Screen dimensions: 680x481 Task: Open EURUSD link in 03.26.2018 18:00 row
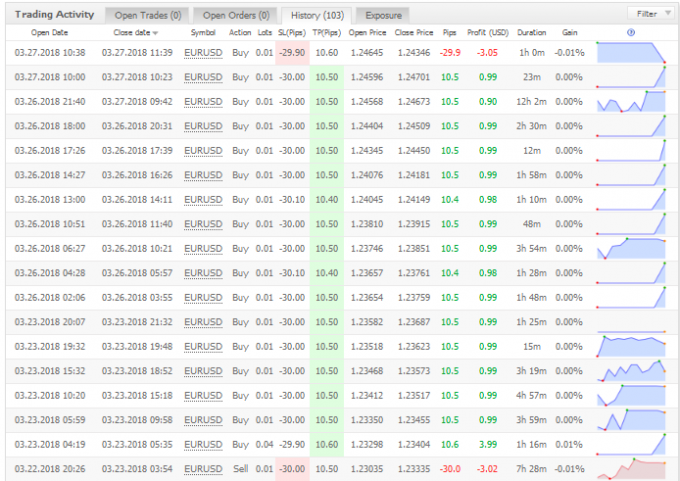pyautogui.click(x=203, y=126)
